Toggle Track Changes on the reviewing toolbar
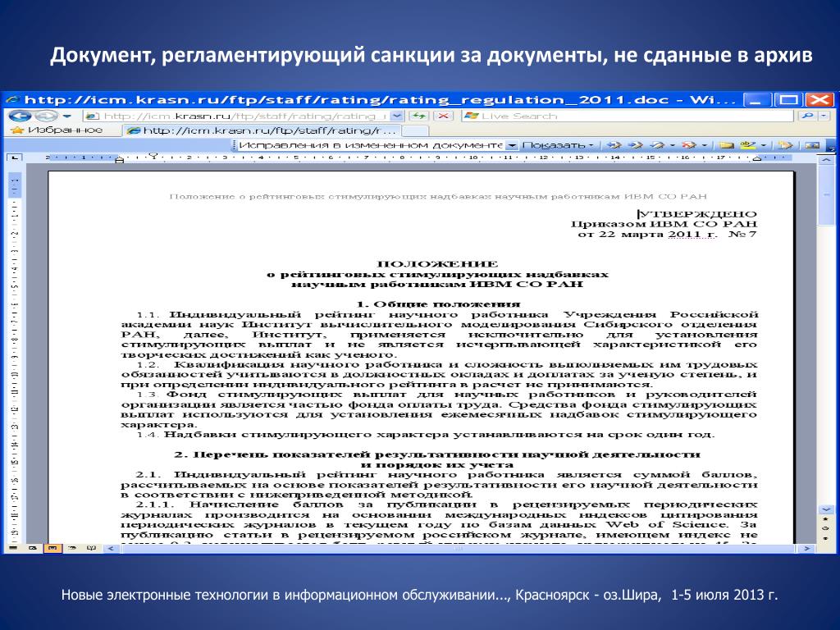Screen dimensions: 840x630 (785, 144)
